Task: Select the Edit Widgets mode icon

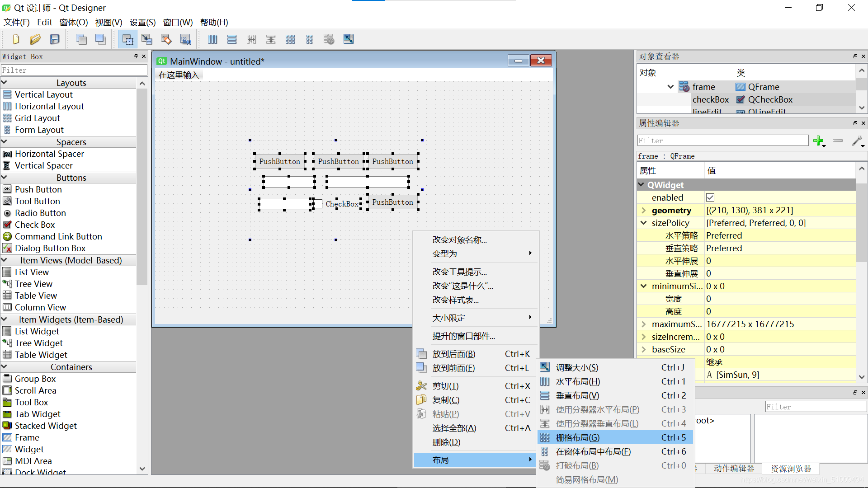Action: tap(128, 39)
